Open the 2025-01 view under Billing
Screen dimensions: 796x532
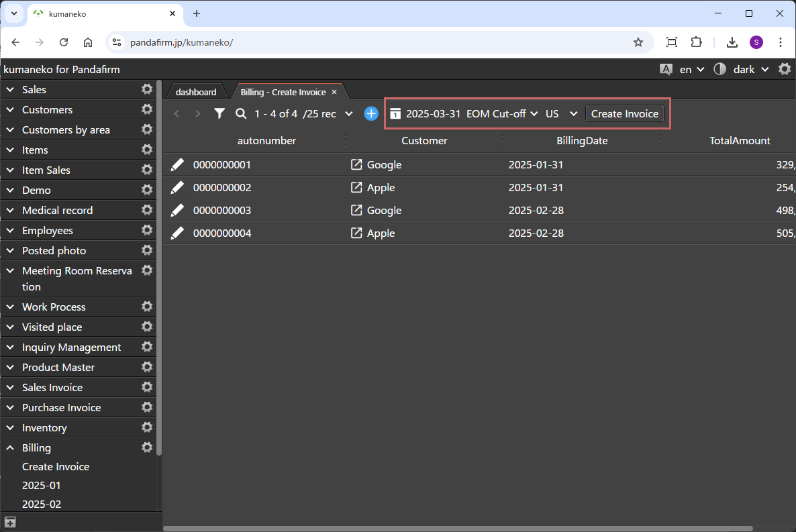41,486
